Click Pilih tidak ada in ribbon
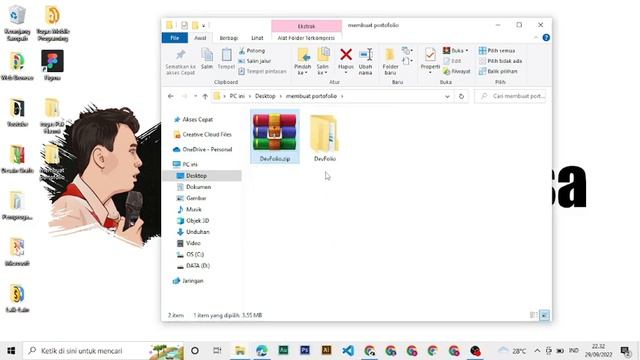The height and width of the screenshot is (360, 640). click(x=500, y=61)
